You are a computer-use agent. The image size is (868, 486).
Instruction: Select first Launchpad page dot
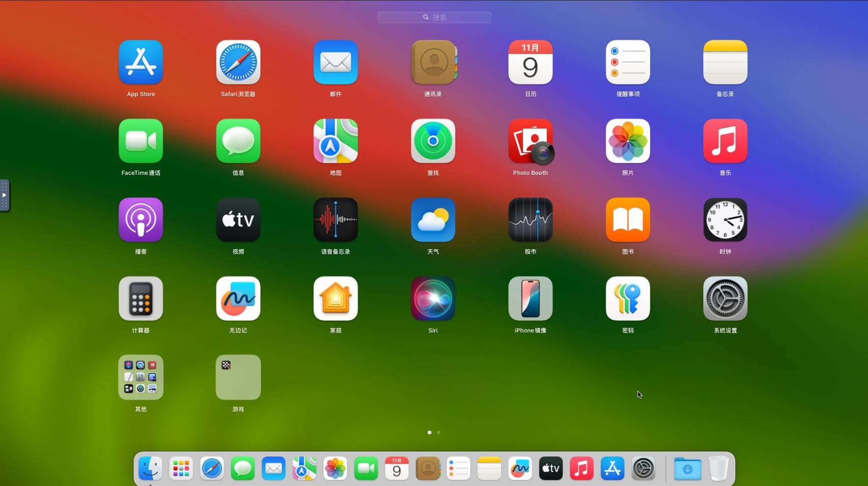coord(429,433)
